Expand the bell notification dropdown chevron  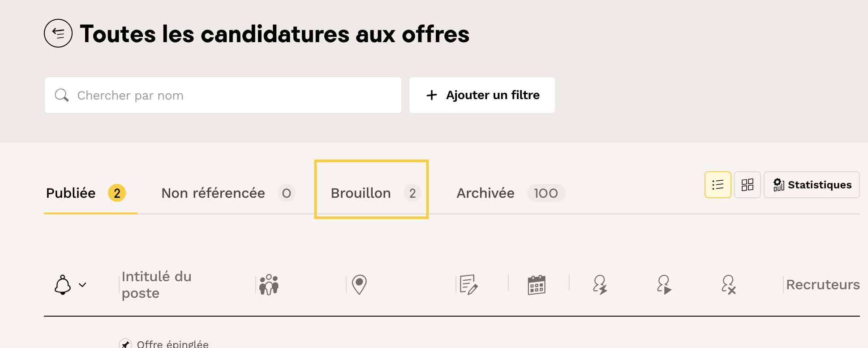82,285
